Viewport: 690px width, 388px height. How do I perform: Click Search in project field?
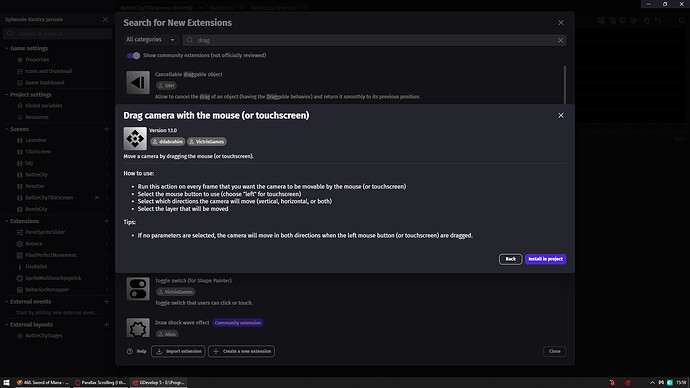click(57, 33)
